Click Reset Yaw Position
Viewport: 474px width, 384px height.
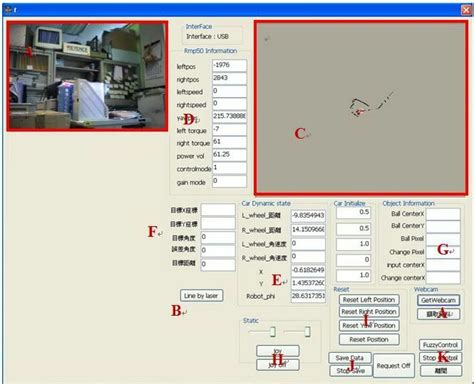(369, 325)
